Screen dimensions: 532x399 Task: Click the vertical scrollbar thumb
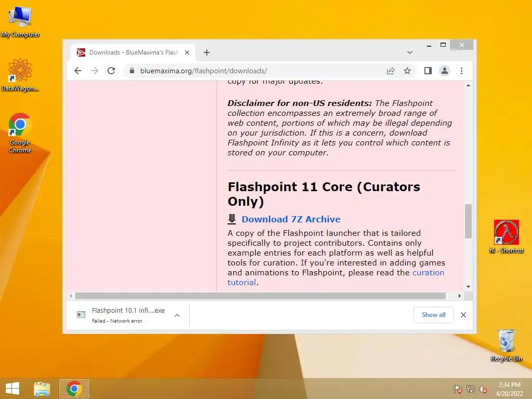click(468, 221)
